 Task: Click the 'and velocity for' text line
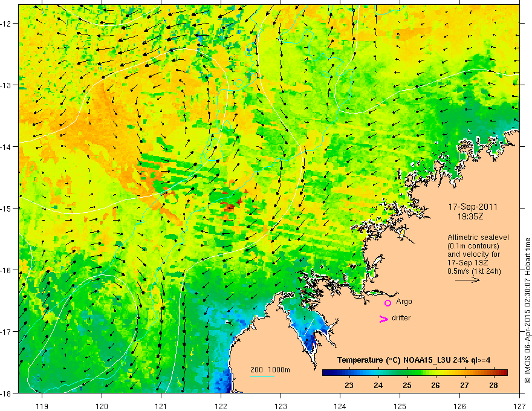tap(473, 254)
